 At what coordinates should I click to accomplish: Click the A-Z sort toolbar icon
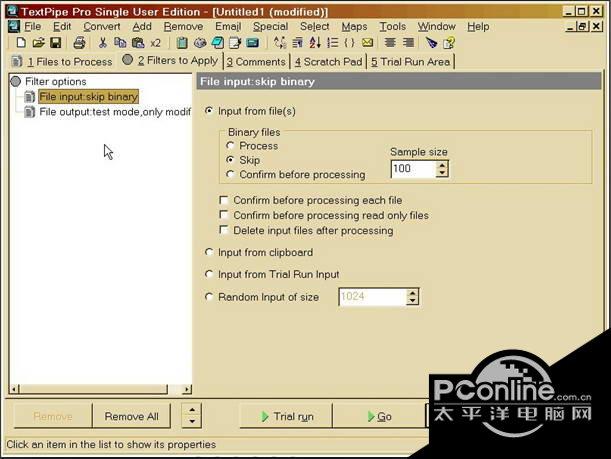315,42
